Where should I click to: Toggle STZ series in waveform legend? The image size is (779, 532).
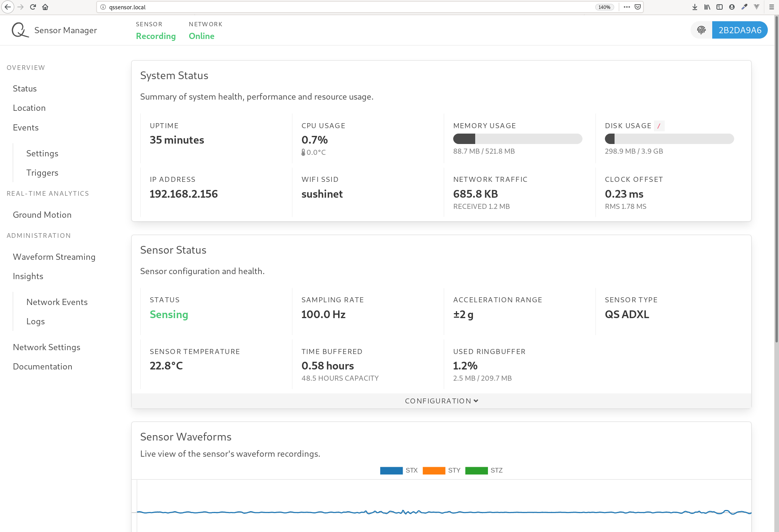(x=484, y=470)
